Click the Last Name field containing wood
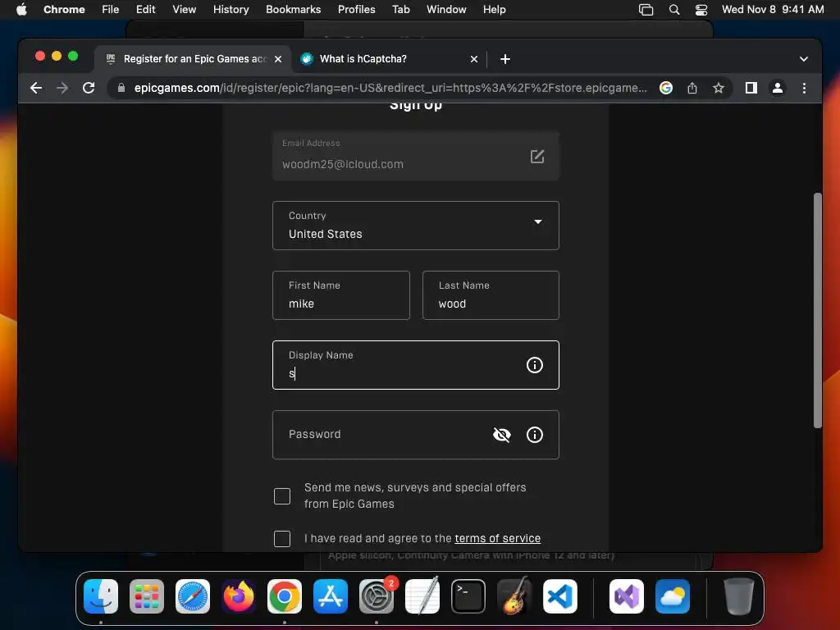Viewport: 840px width, 630px height. (x=491, y=295)
